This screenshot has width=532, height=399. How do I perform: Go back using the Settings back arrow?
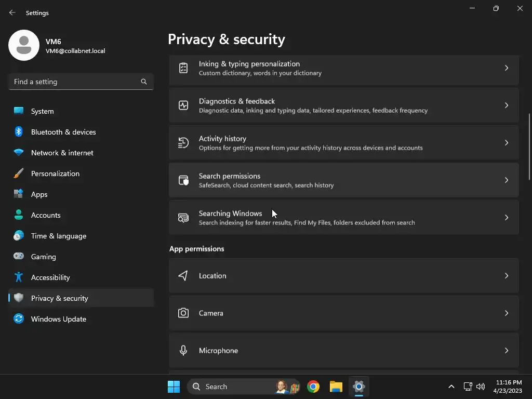click(x=12, y=13)
